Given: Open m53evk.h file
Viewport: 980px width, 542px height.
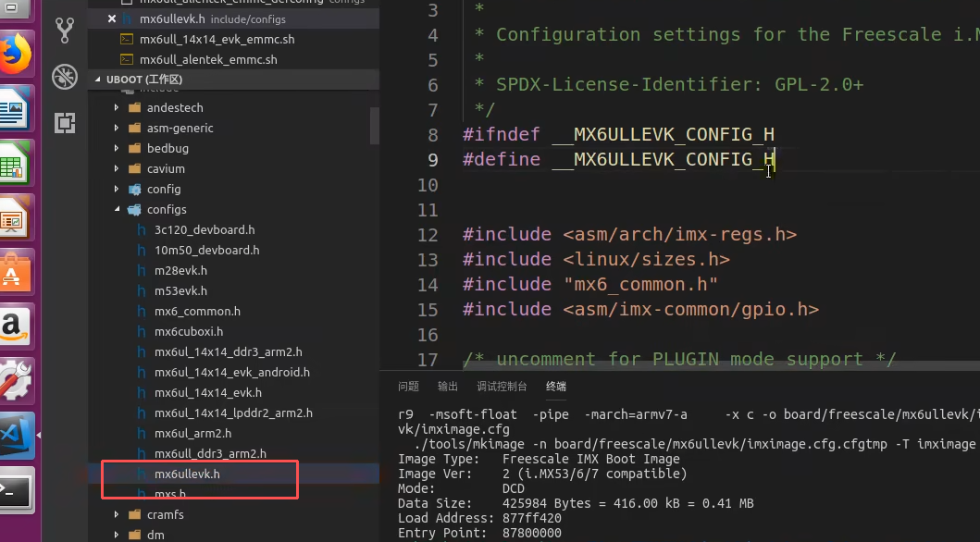Looking at the screenshot, I should [180, 291].
